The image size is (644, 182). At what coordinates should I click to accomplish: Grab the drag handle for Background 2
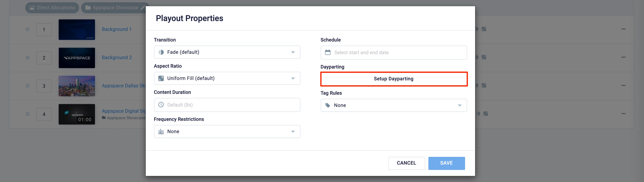28,58
